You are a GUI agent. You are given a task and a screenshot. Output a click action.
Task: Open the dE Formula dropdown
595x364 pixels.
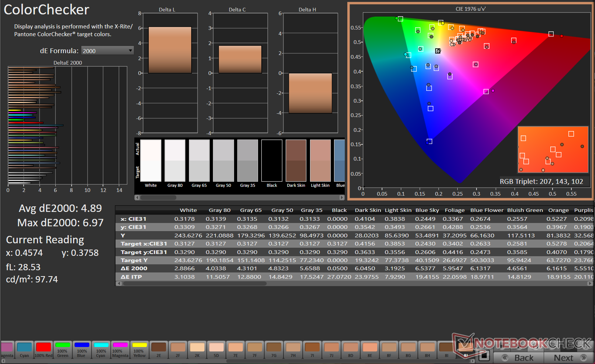pyautogui.click(x=107, y=51)
